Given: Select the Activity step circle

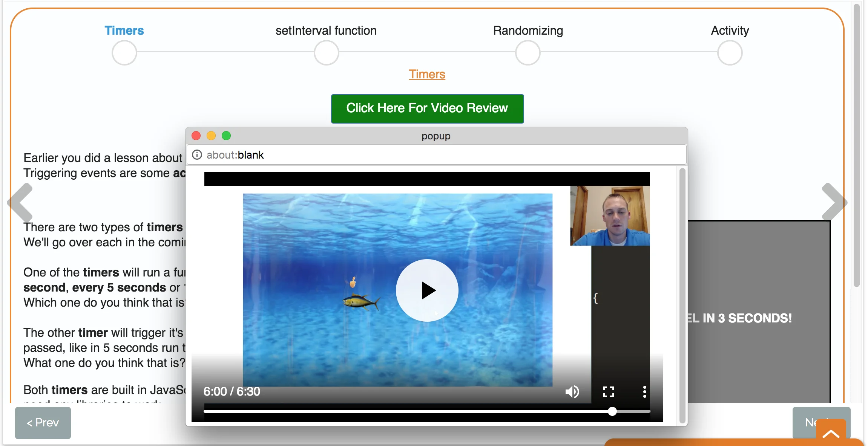Looking at the screenshot, I should pos(730,53).
